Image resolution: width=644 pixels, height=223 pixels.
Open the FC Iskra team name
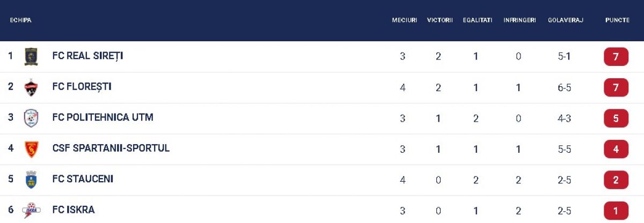[73, 210]
